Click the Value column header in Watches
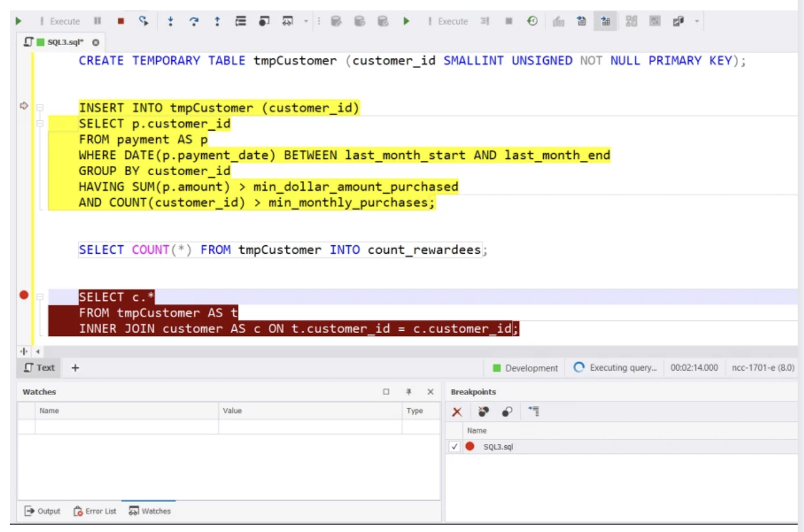 click(x=310, y=411)
